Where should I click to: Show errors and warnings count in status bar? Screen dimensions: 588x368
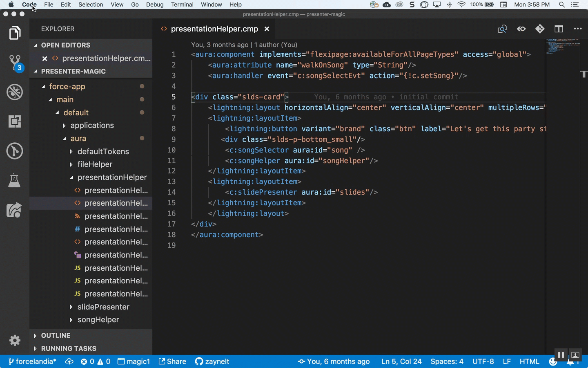pos(96,361)
